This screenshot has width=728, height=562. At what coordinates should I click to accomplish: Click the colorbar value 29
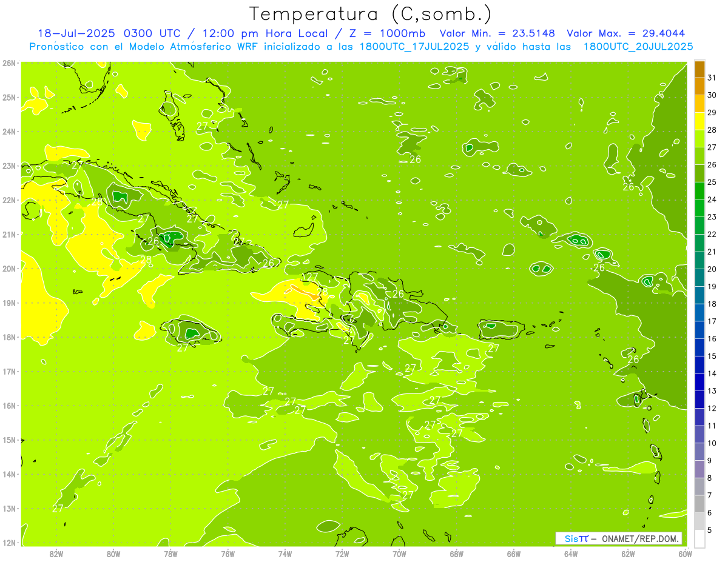tap(712, 112)
